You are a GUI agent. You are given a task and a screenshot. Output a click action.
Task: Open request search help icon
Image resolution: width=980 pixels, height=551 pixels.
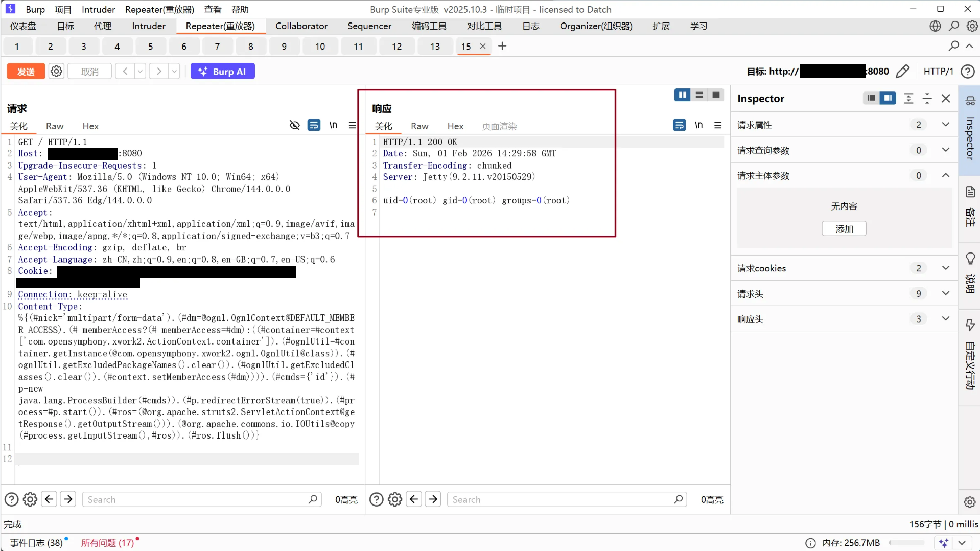point(11,499)
